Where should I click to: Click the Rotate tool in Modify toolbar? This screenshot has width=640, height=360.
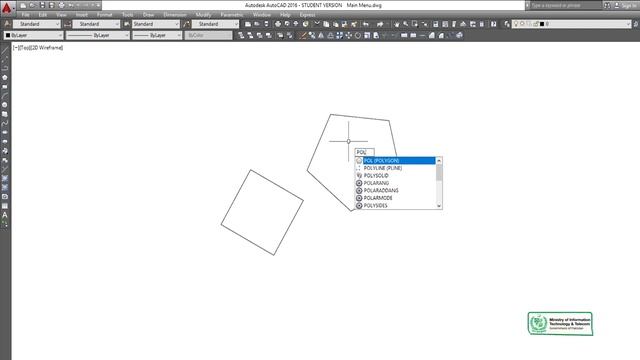(358, 36)
